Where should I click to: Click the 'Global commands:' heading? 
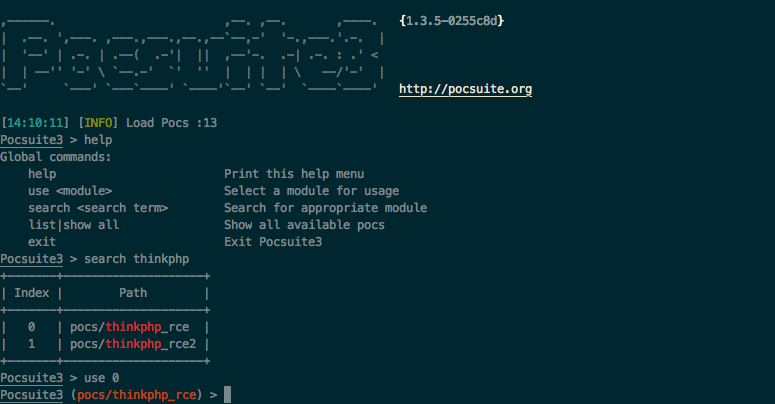tap(56, 157)
